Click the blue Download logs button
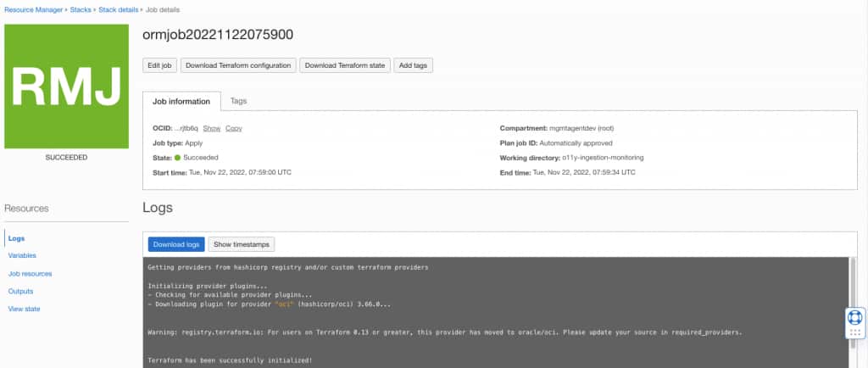 [x=176, y=244]
